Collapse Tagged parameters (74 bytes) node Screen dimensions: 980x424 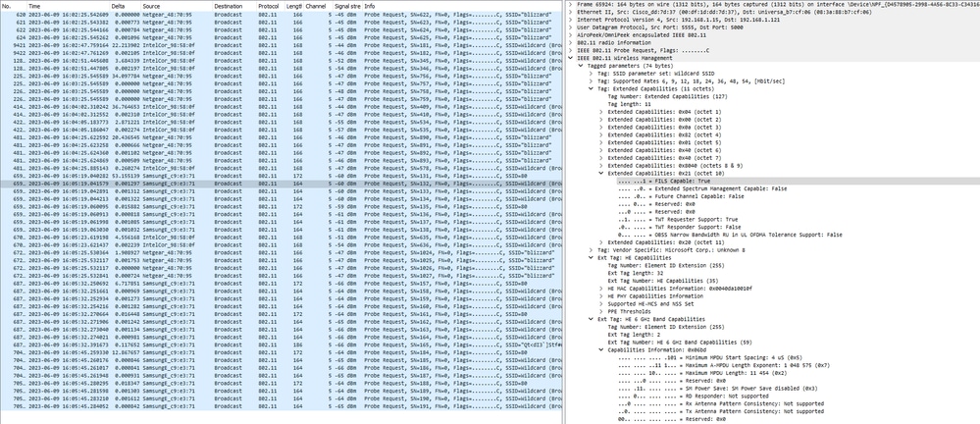click(x=582, y=66)
